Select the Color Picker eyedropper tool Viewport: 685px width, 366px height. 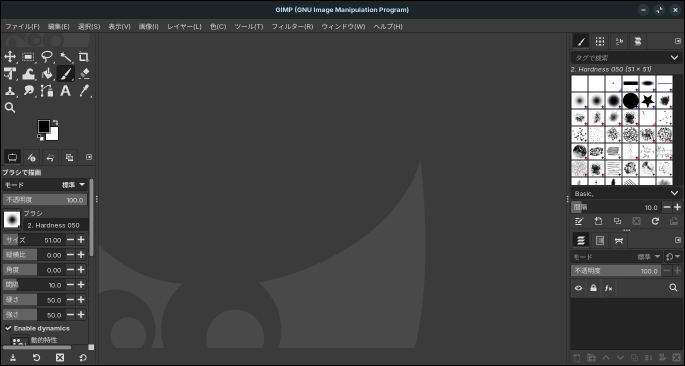[x=84, y=91]
